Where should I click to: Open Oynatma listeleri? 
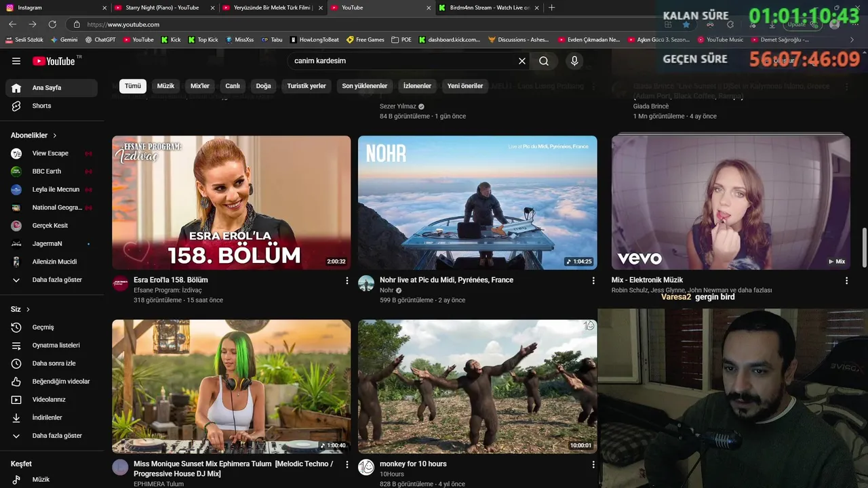coord(52,345)
